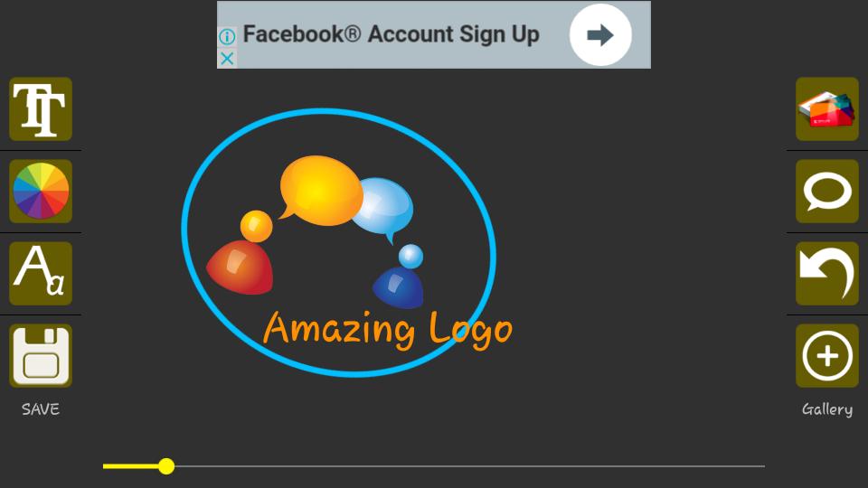The width and height of the screenshot is (868, 488).
Task: Select the speech bubble shape icon
Action: click(x=827, y=192)
